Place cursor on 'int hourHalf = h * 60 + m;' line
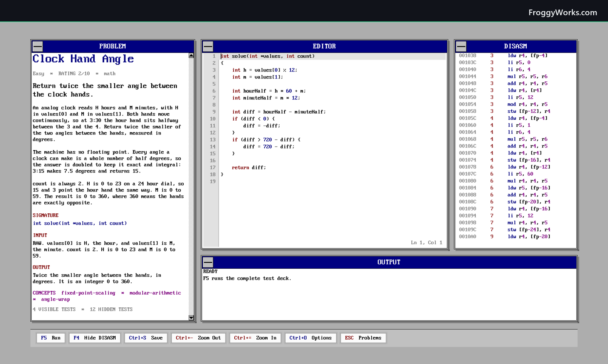608x364 pixels. click(x=269, y=91)
